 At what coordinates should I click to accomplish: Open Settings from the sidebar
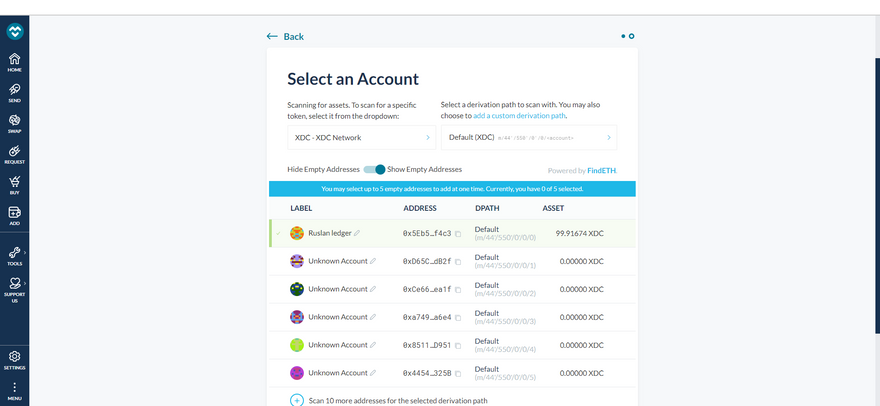14,360
